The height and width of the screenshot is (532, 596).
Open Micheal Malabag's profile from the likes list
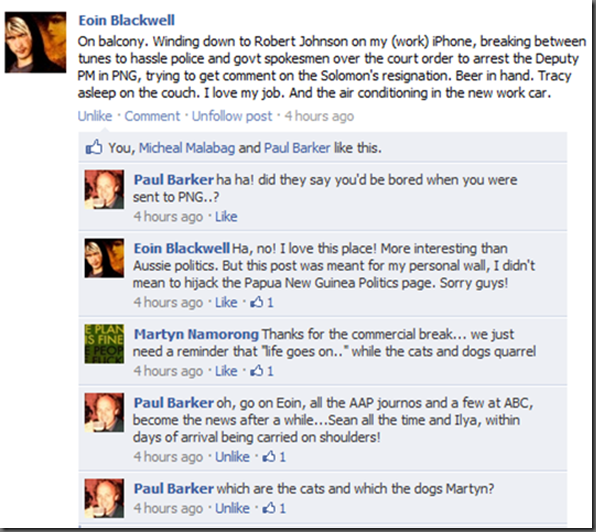187,148
